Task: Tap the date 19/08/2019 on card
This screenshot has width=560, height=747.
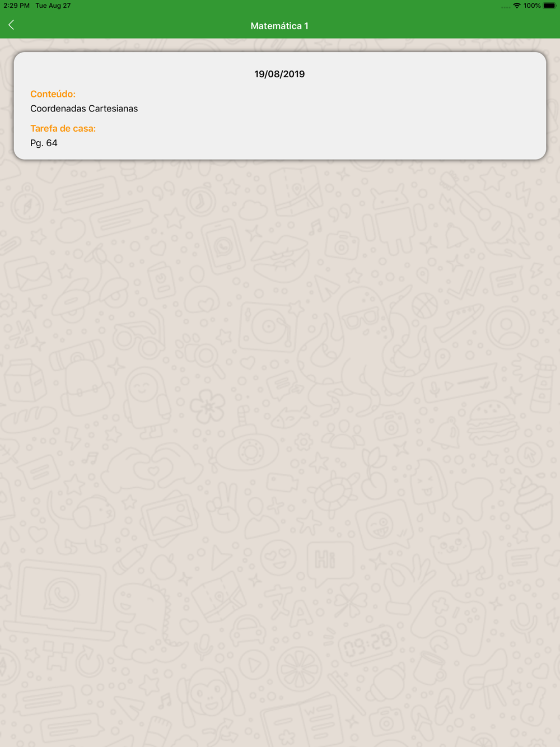Action: tap(279, 74)
